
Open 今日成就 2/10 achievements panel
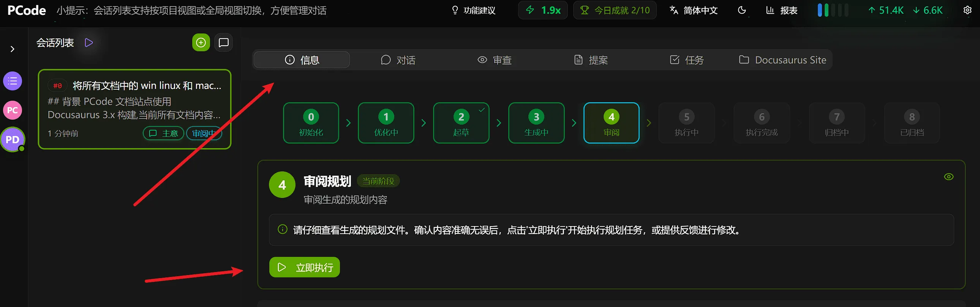click(615, 10)
